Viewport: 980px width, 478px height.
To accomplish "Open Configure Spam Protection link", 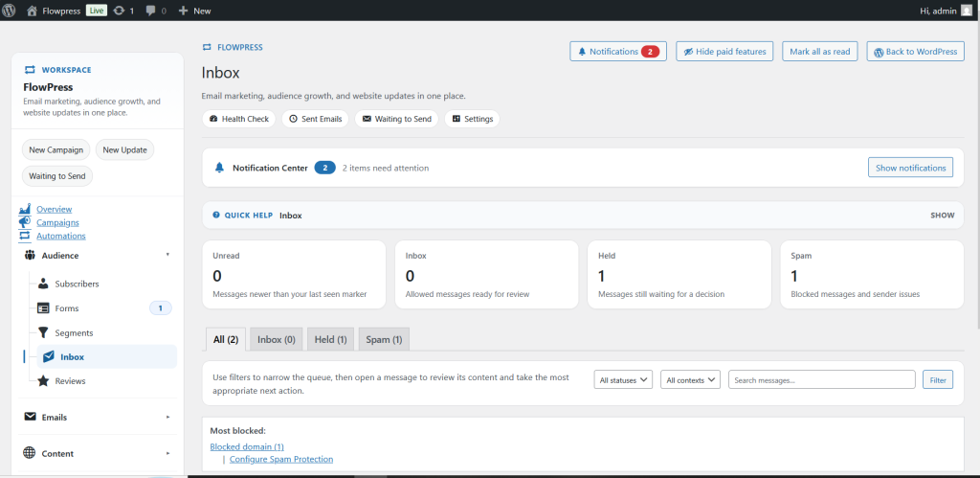I will pyautogui.click(x=281, y=459).
